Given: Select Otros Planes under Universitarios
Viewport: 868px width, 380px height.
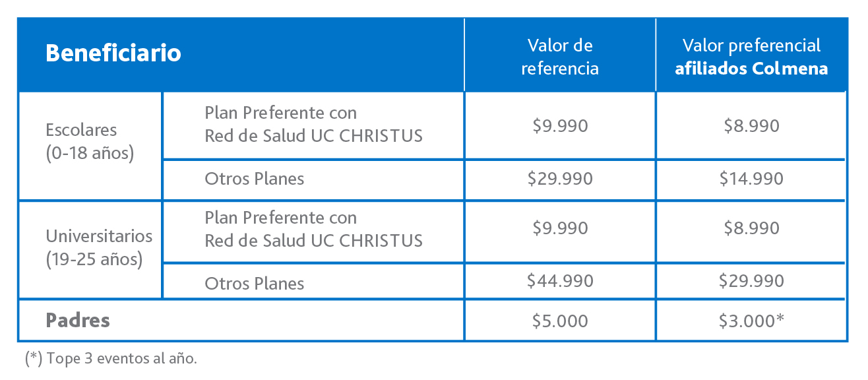Looking at the screenshot, I should (x=255, y=284).
